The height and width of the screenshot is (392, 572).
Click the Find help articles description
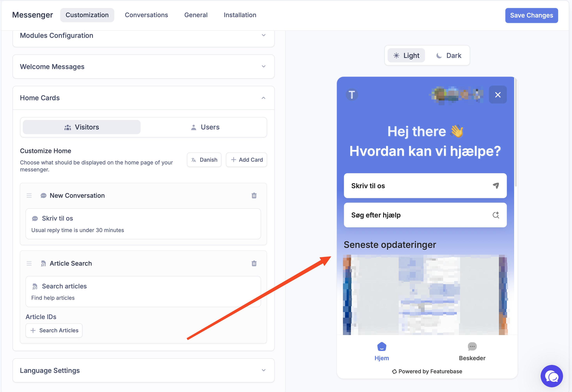(x=53, y=298)
